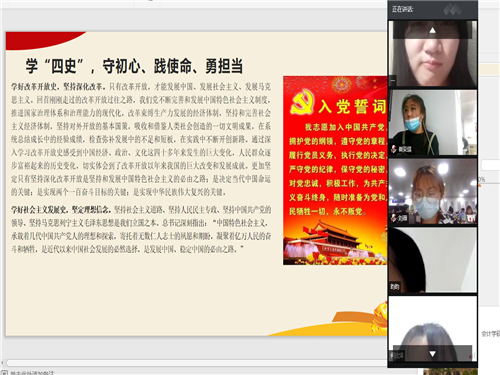
Task: Click the add notes text area below slide
Action: 32,373
